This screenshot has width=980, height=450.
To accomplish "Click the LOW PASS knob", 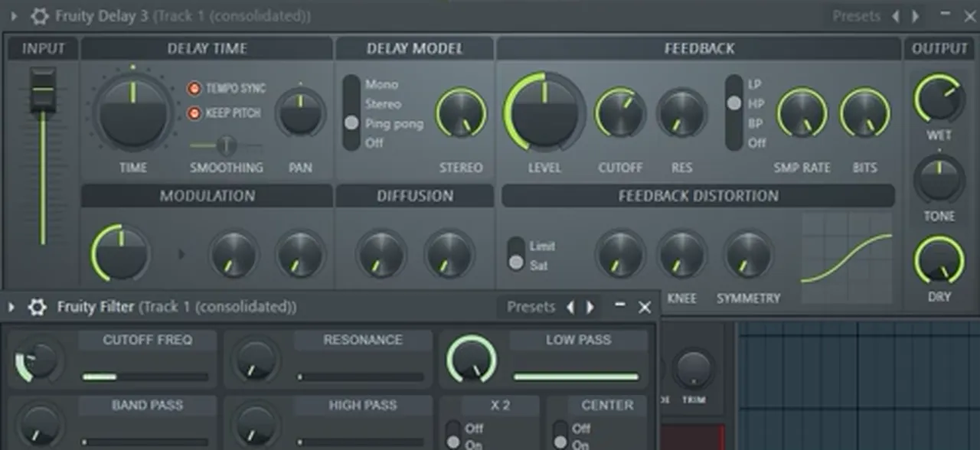I will click(471, 358).
